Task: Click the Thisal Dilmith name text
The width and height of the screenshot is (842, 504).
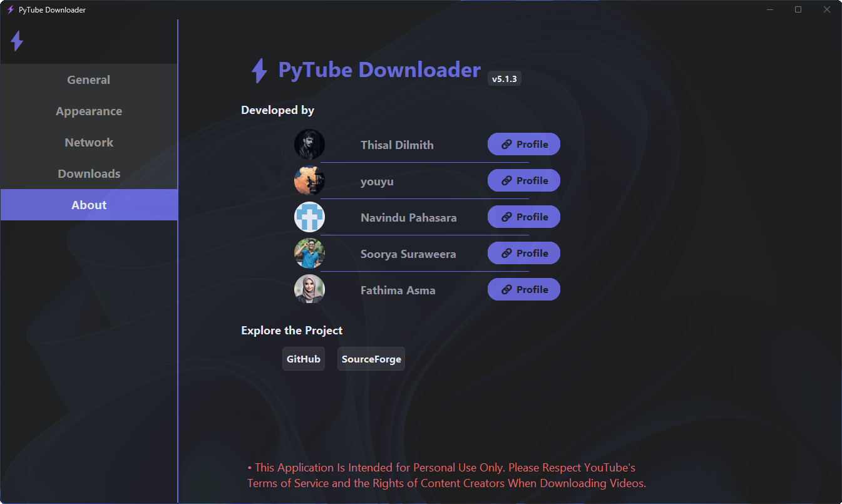Action: click(x=397, y=145)
